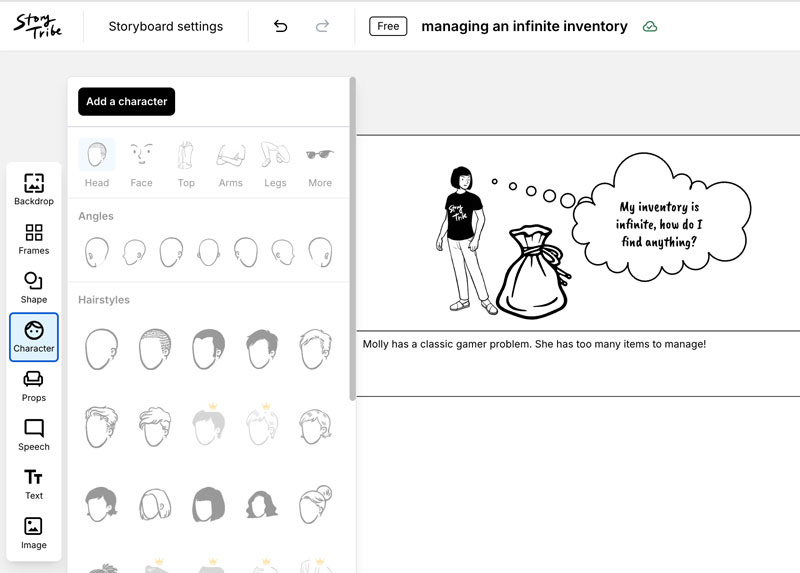The width and height of the screenshot is (800, 573).
Task: Open the Frames panel
Action: click(x=34, y=239)
